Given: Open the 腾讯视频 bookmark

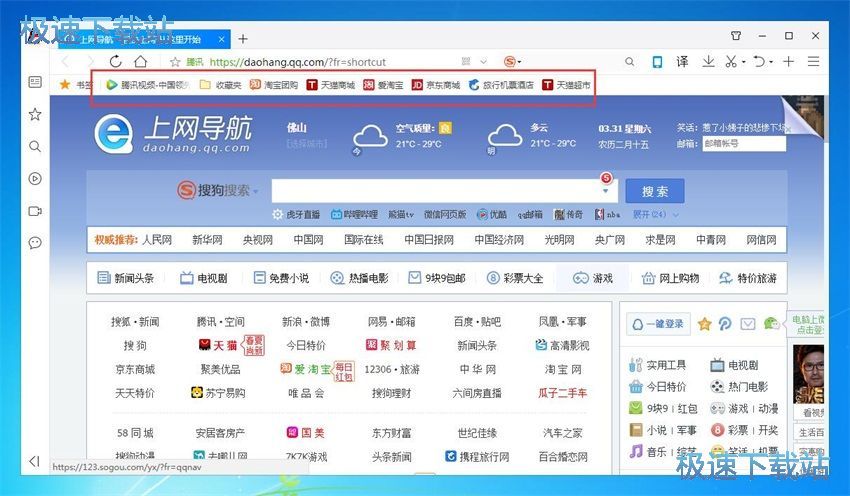Looking at the screenshot, I should point(147,85).
